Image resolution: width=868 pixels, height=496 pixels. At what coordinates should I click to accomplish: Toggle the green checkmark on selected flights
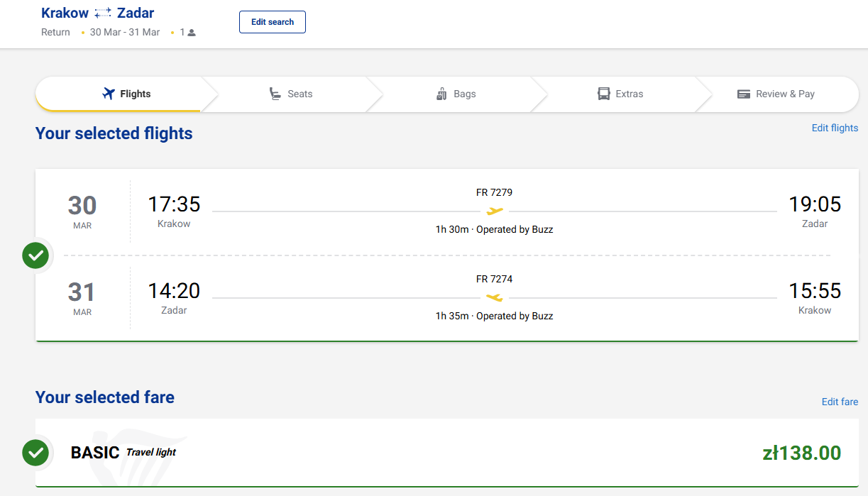coord(35,255)
